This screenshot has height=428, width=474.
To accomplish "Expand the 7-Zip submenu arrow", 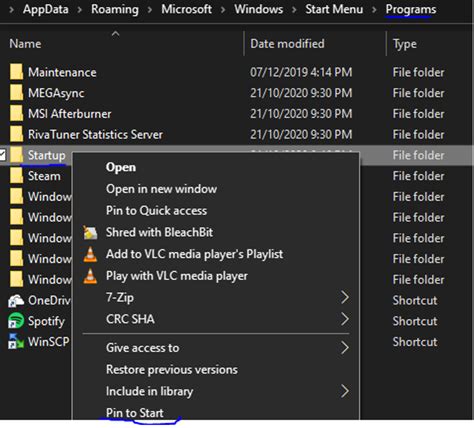I will (345, 297).
